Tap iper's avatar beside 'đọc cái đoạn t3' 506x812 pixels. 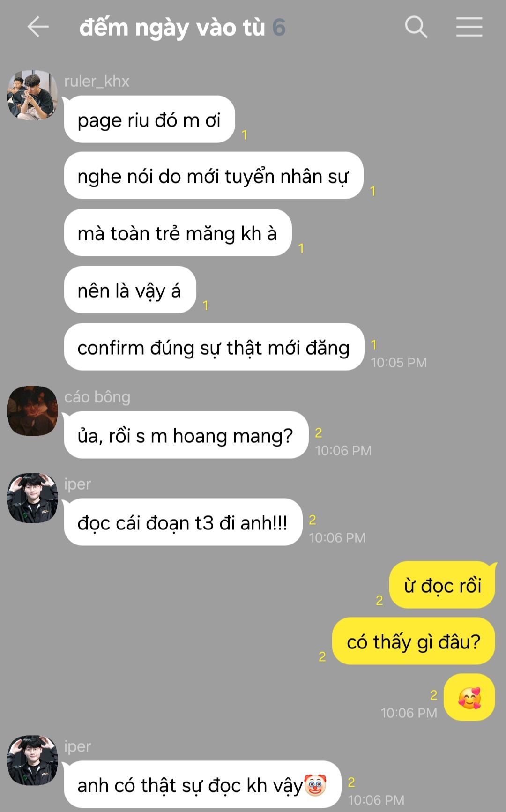32,498
